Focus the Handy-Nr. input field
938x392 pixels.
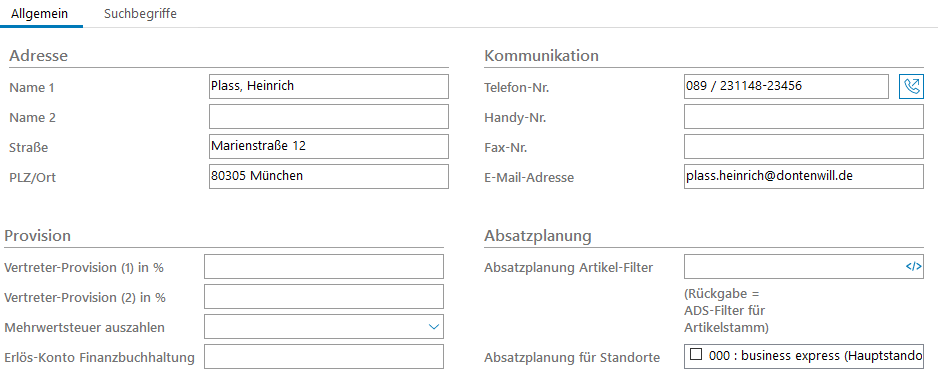click(803, 117)
